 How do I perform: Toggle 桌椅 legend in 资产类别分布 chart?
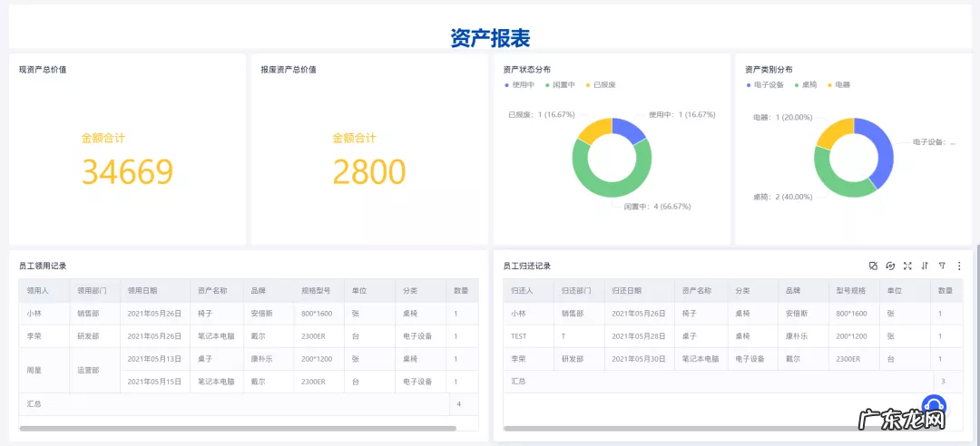pyautogui.click(x=806, y=85)
